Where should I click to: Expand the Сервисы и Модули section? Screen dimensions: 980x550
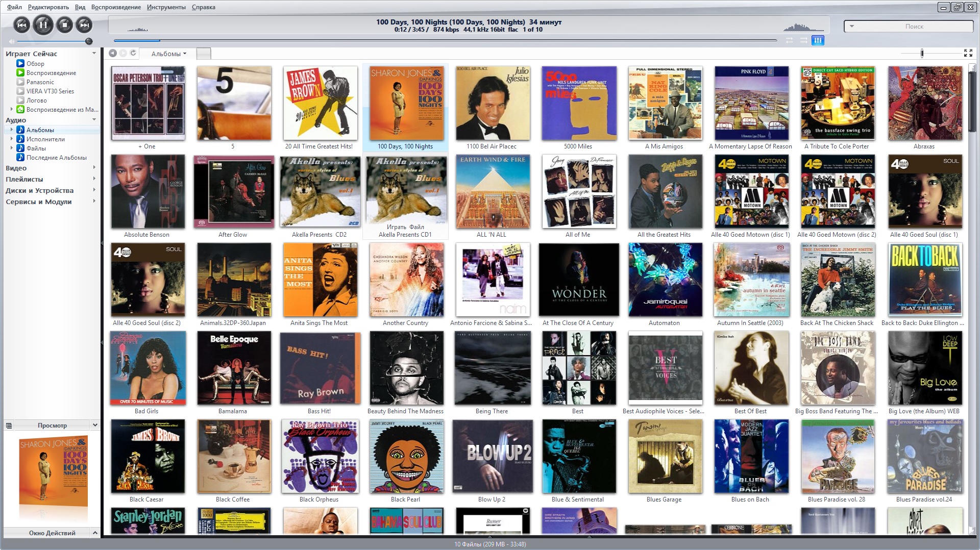pos(94,201)
